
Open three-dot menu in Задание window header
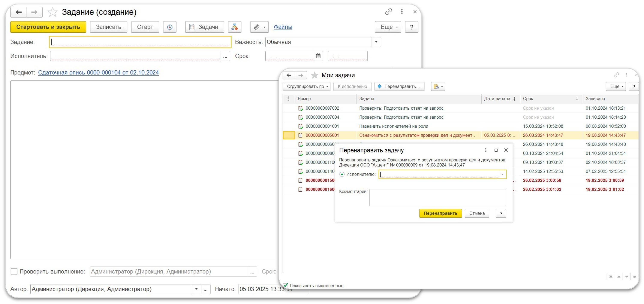[402, 12]
